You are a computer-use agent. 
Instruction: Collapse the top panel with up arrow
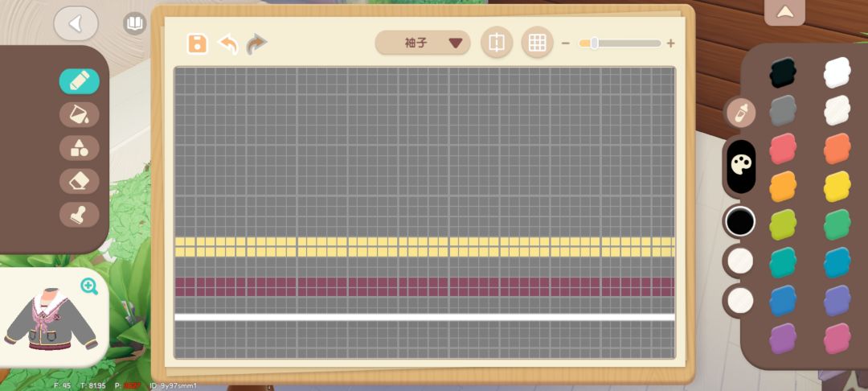pyautogui.click(x=784, y=12)
